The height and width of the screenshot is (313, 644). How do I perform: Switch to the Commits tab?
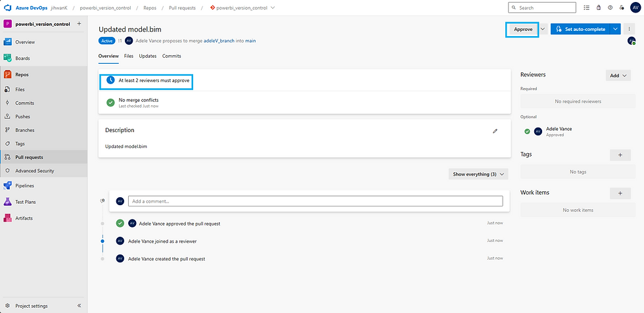pyautogui.click(x=172, y=57)
